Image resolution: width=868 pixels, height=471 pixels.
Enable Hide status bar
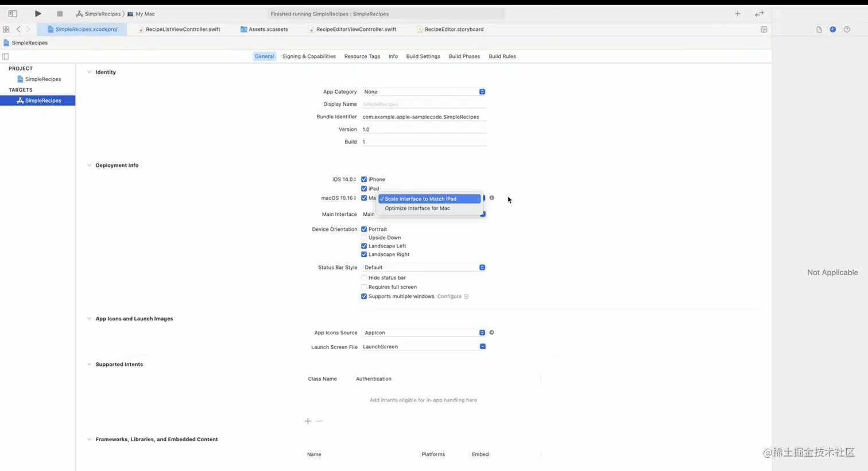point(364,278)
